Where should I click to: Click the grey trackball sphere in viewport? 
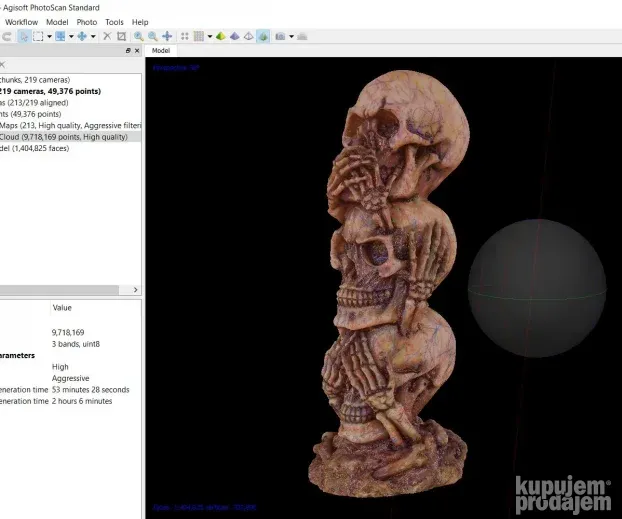click(x=537, y=288)
